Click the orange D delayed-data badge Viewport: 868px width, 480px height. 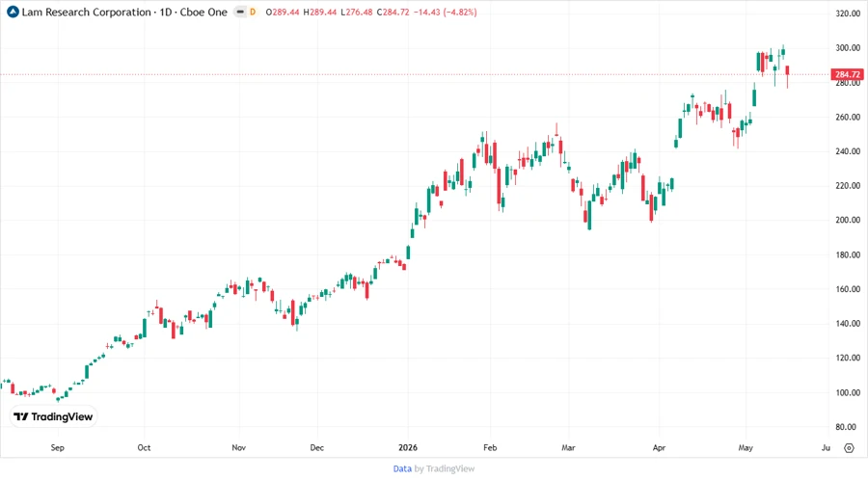[x=253, y=12]
